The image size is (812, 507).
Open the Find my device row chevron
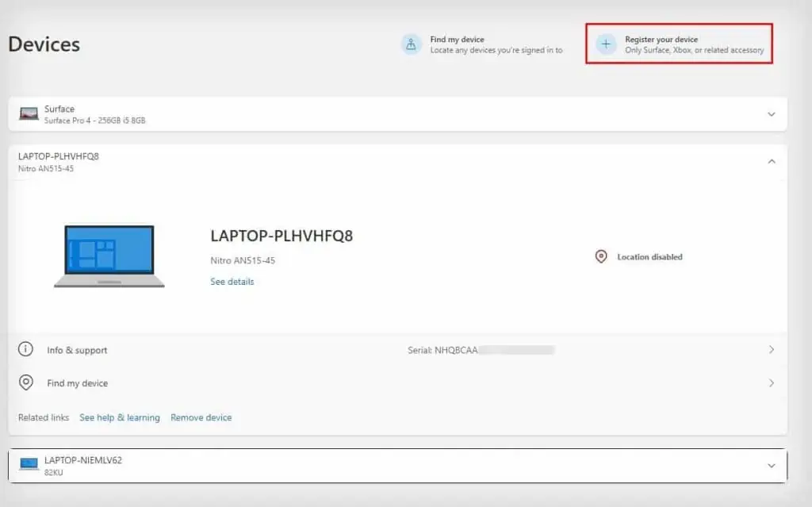pyautogui.click(x=770, y=382)
